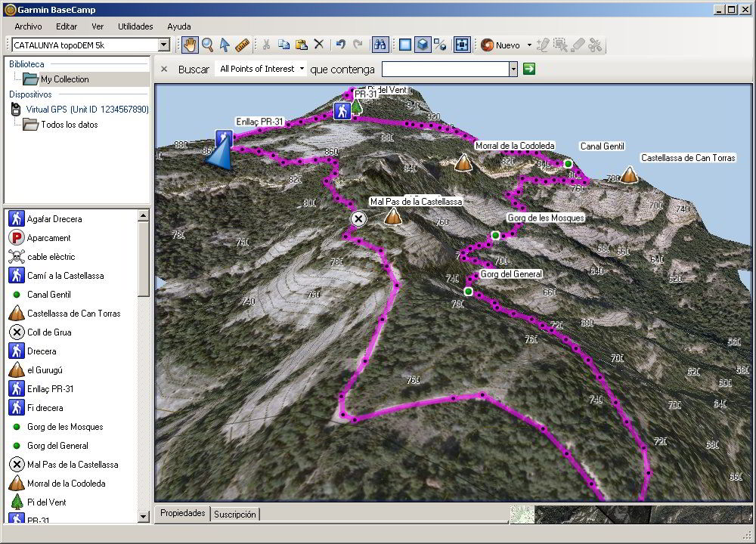This screenshot has height=544, width=756.
Task: Open the Utilidades menu
Action: click(135, 26)
